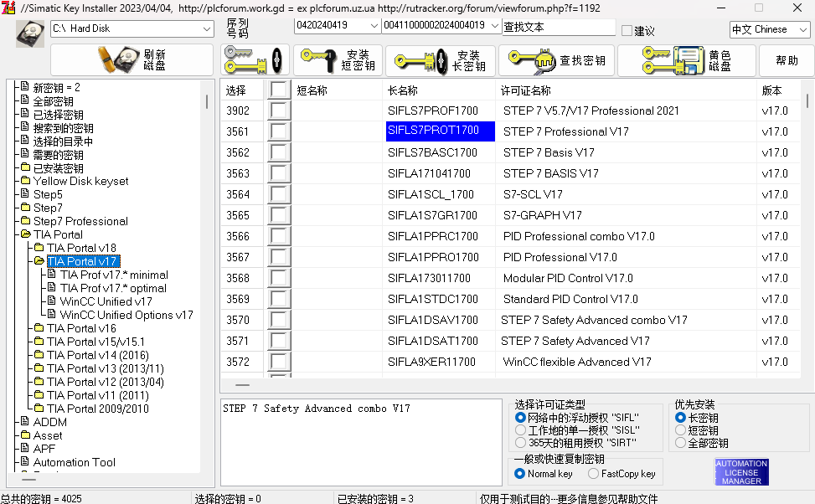815x504 pixels.
Task: Select the SIFL floating license radio
Action: 520,417
